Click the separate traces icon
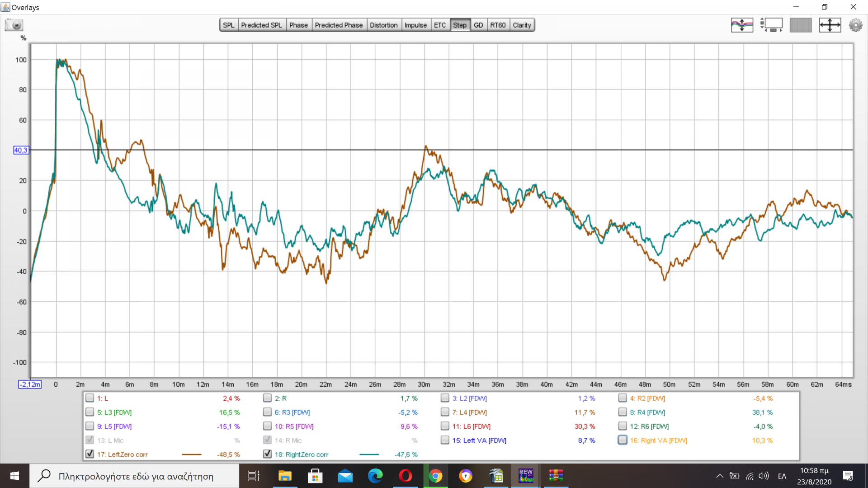Image resolution: width=868 pixels, height=488 pixels. pos(742,25)
